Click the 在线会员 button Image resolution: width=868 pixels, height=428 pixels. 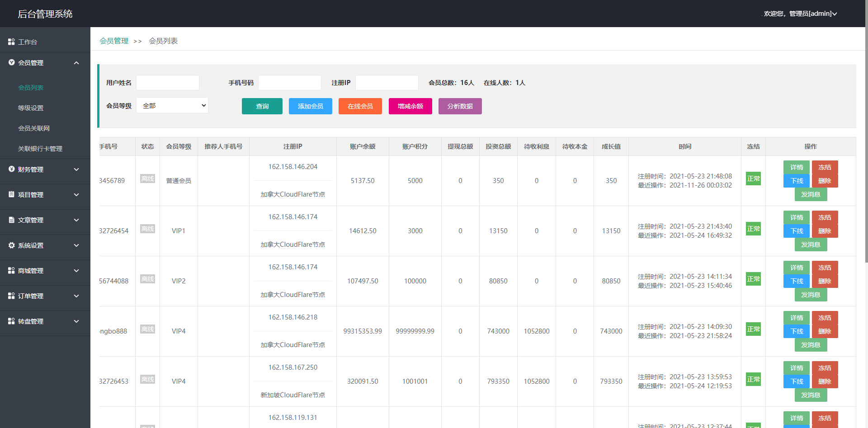pos(360,106)
